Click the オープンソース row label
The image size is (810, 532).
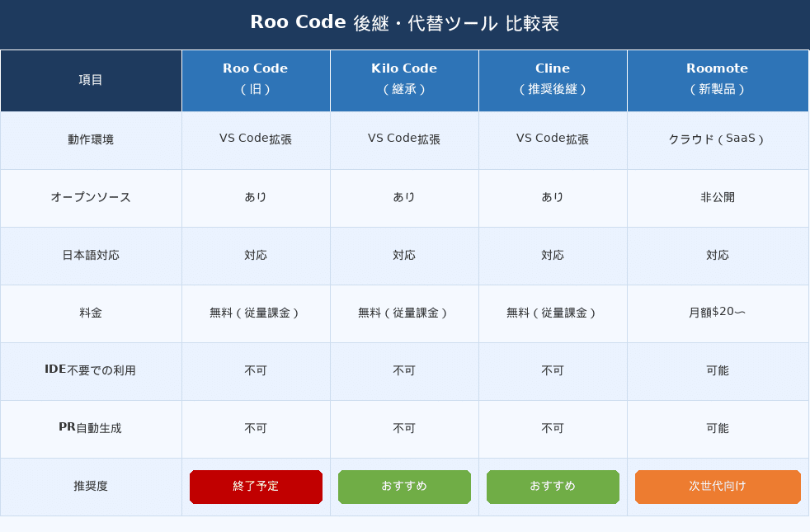pos(91,197)
